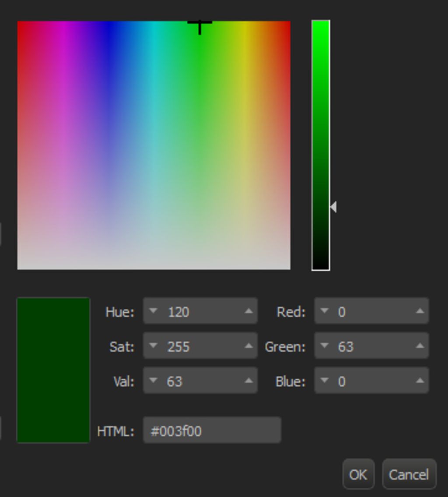The width and height of the screenshot is (448, 497).
Task: Click the Green number field showing 63
Action: (x=371, y=346)
